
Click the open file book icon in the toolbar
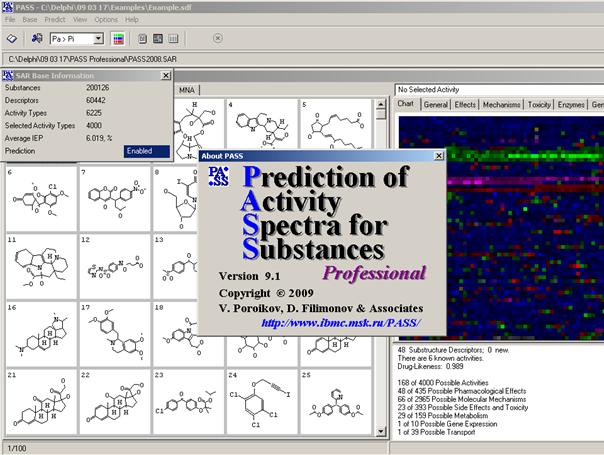(12, 39)
